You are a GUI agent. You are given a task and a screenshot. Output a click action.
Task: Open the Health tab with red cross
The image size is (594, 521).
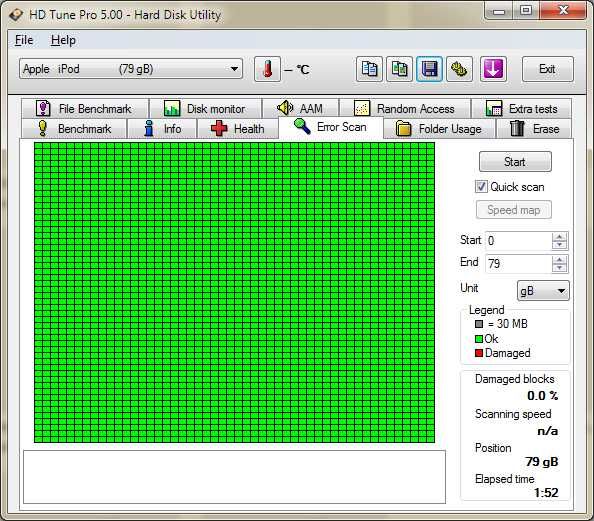238,129
